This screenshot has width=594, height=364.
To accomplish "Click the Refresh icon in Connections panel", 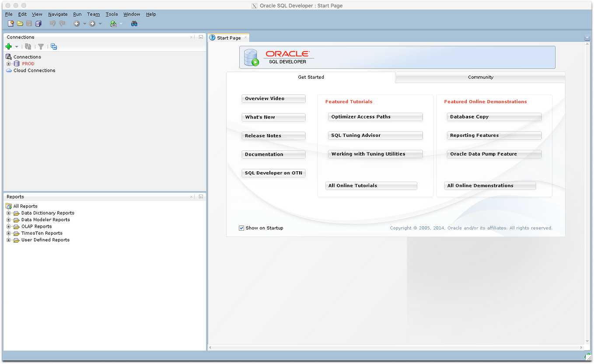I will pyautogui.click(x=28, y=46).
